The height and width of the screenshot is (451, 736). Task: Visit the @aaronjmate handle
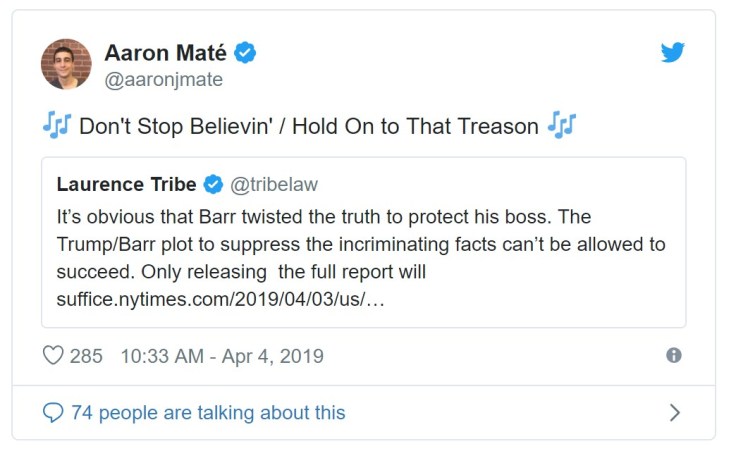(x=163, y=79)
